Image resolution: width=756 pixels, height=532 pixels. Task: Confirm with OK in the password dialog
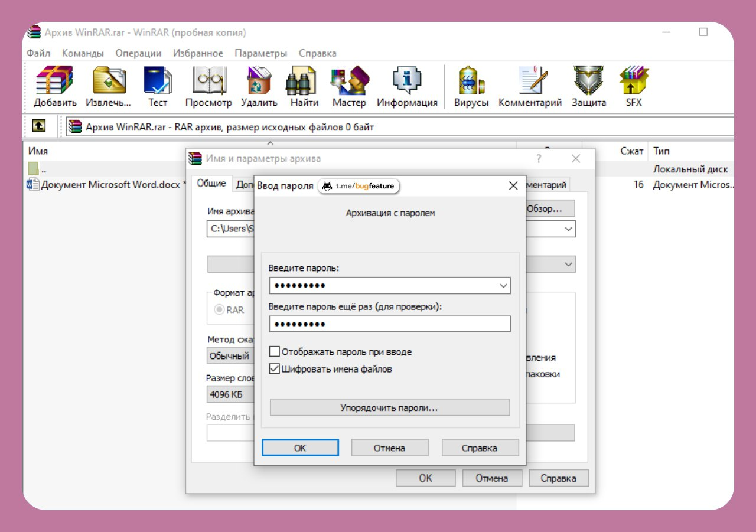pyautogui.click(x=300, y=448)
